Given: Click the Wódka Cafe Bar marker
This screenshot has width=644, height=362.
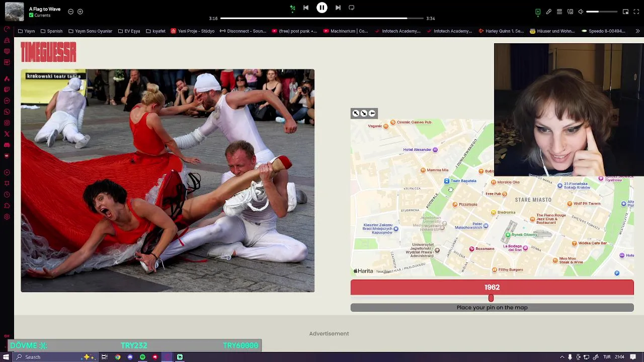Looking at the screenshot, I should pos(575,243).
